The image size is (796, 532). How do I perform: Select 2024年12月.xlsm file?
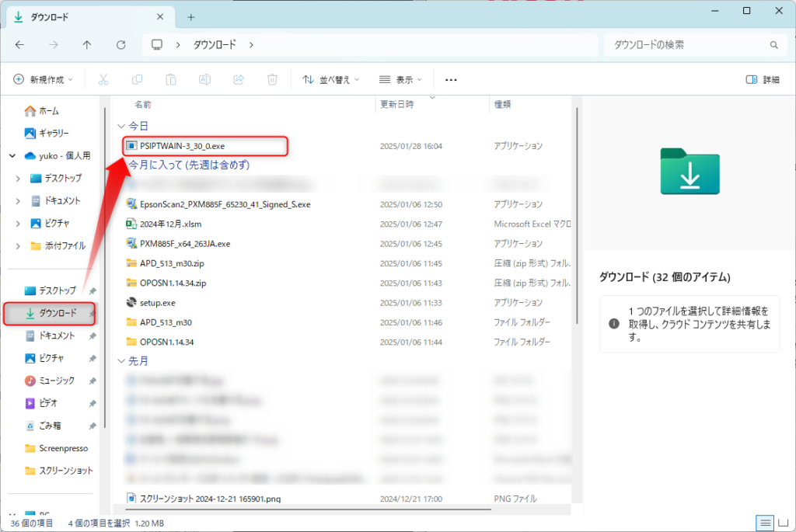pos(170,224)
